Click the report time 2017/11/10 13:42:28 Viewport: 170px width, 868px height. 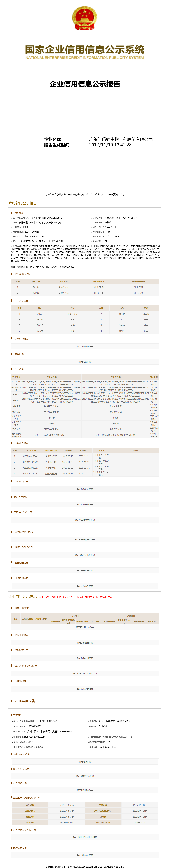(x=110, y=145)
